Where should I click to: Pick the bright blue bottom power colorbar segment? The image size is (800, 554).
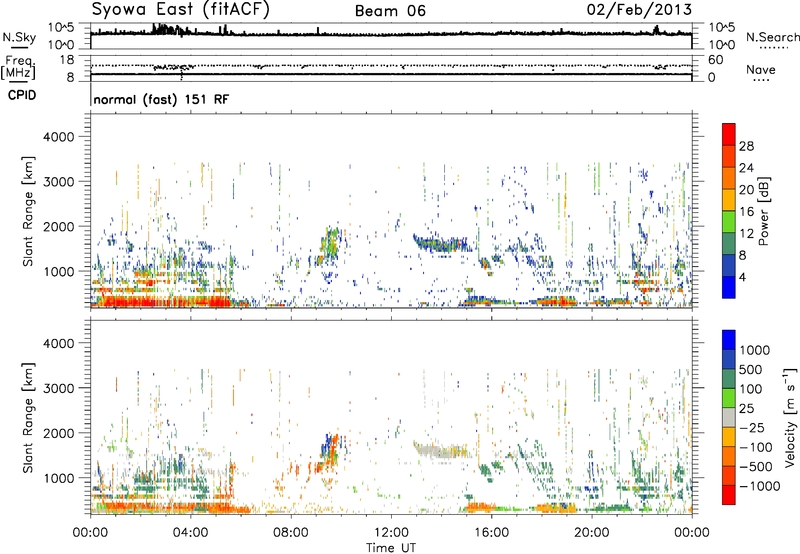(x=729, y=287)
